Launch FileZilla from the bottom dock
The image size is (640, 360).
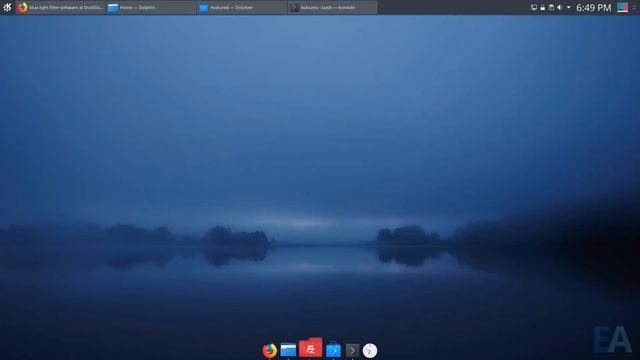click(310, 348)
